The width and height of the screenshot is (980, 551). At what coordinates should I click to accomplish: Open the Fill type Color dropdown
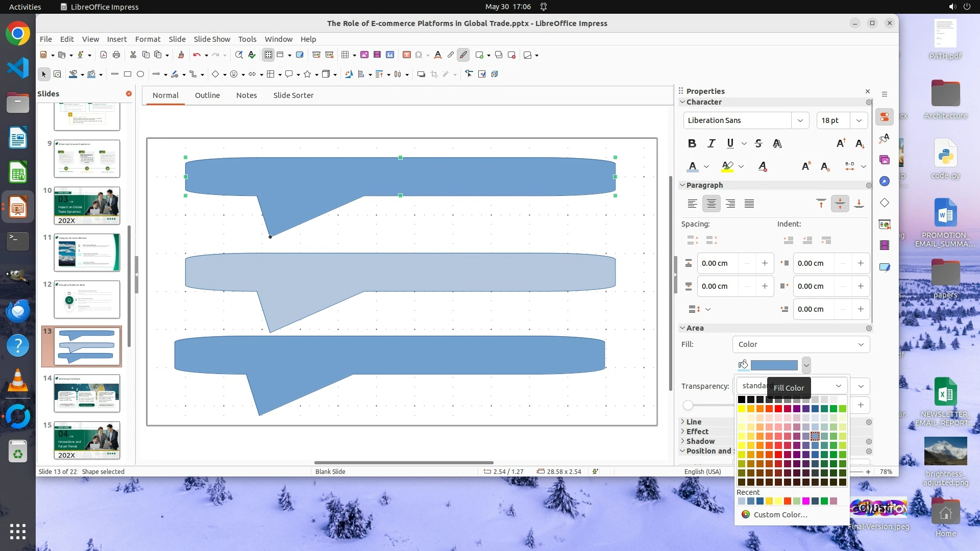click(x=800, y=344)
